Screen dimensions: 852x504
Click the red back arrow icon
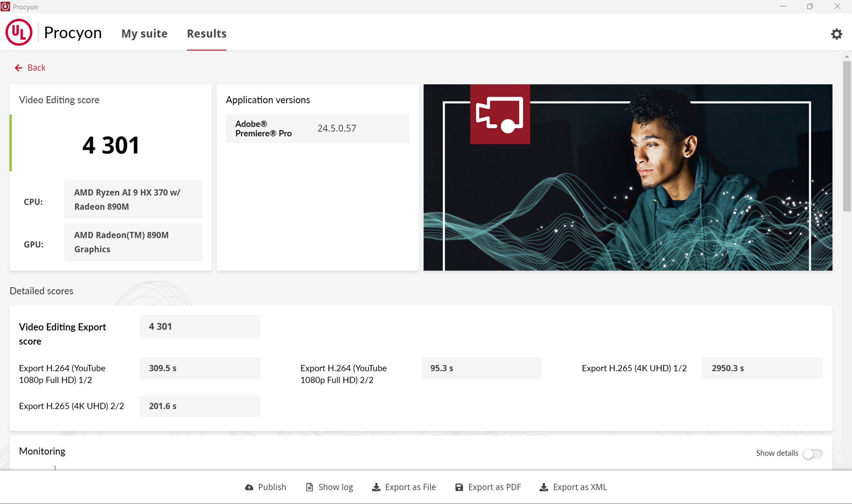pos(18,68)
